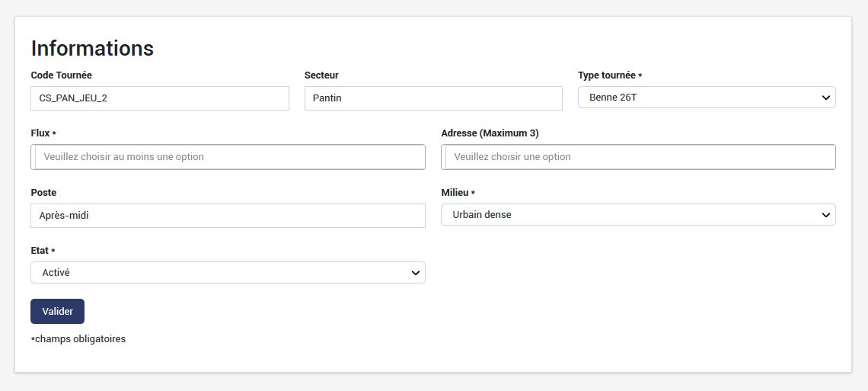Open the Flux multi-select field
Image resolution: width=868 pixels, height=391 pixels.
pyautogui.click(x=228, y=157)
